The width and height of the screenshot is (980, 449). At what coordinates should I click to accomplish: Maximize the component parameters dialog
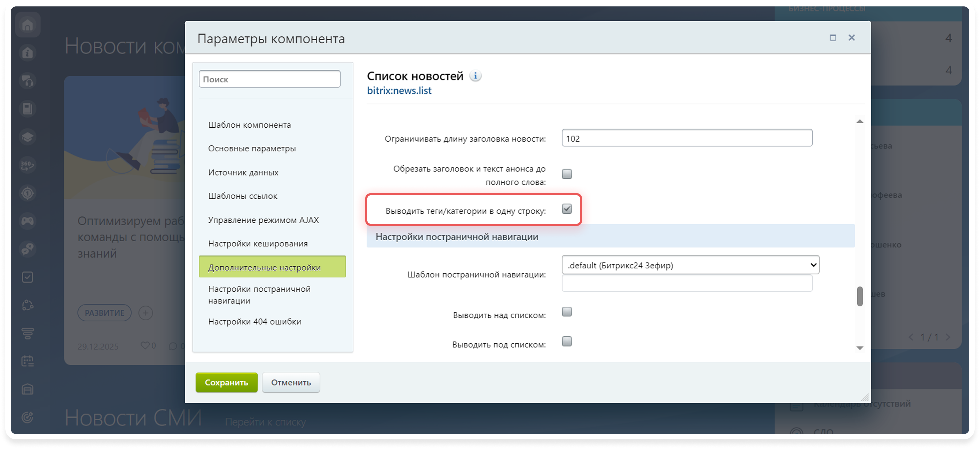tap(833, 38)
